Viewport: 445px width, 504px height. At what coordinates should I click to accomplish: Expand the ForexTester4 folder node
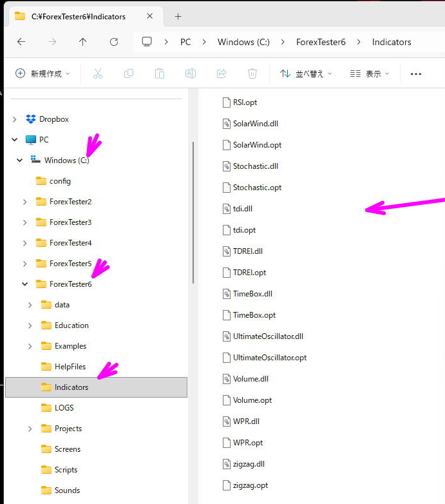point(24,243)
